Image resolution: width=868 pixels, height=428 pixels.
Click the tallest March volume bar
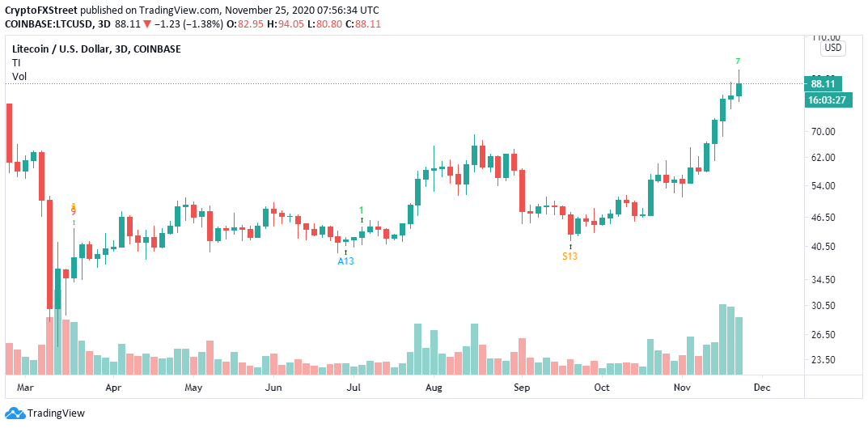(x=57, y=334)
